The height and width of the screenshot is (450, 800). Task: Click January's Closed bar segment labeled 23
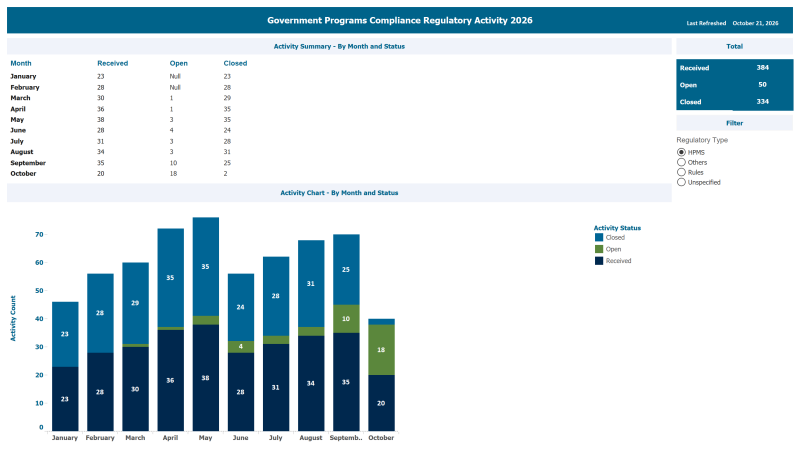tap(65, 334)
